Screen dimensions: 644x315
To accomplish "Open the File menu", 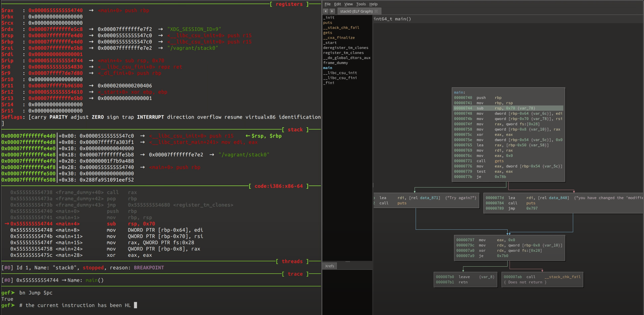I will [x=327, y=4].
